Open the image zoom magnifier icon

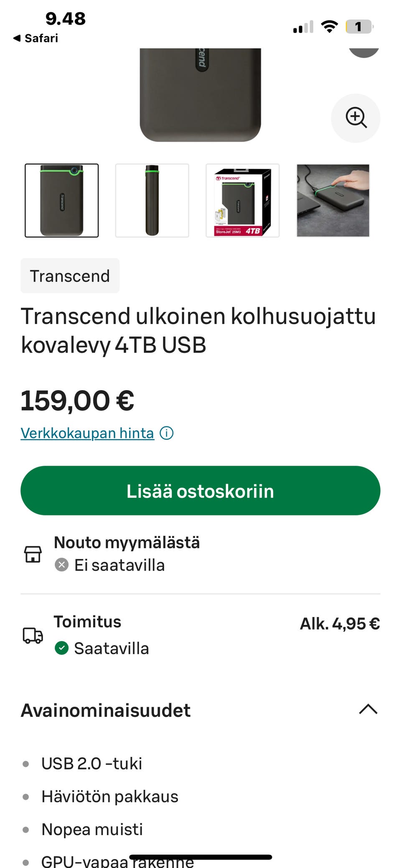[355, 118]
